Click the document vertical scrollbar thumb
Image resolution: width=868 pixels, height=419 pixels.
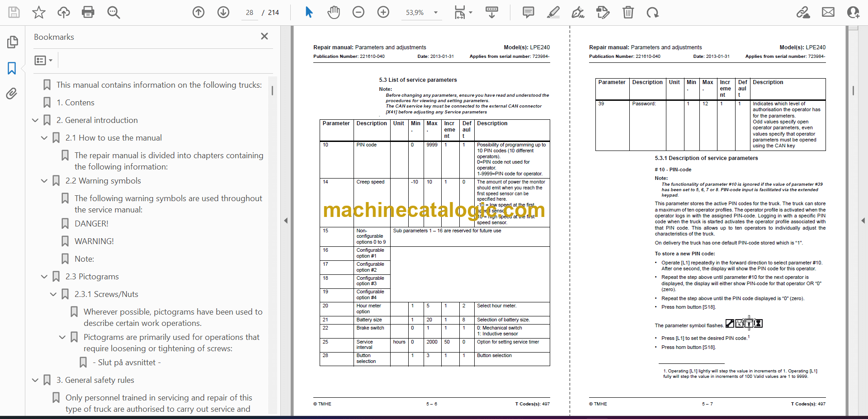click(x=853, y=90)
